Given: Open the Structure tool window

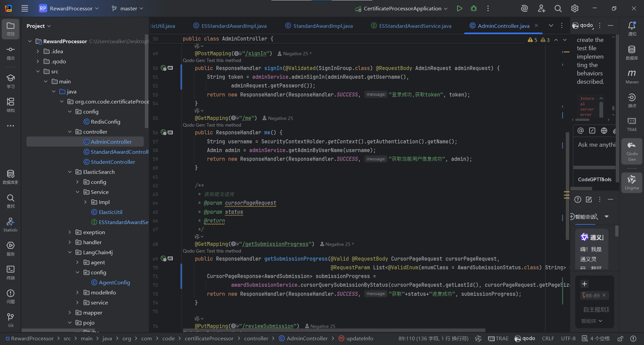Looking at the screenshot, I should point(10,105).
